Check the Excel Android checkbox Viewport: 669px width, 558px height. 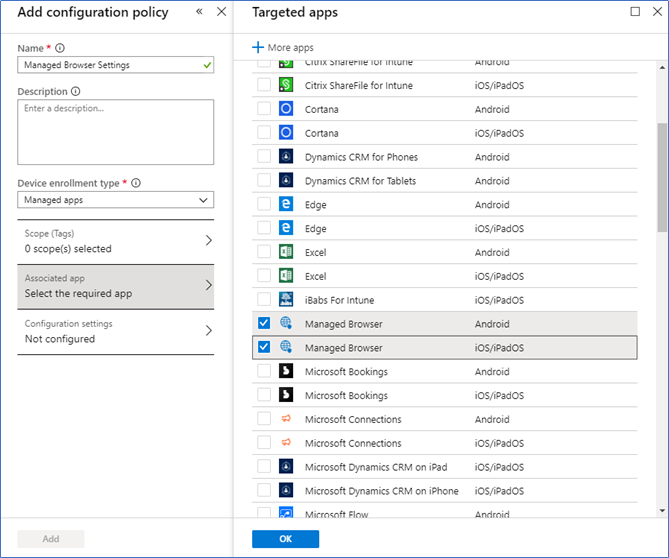tap(264, 252)
